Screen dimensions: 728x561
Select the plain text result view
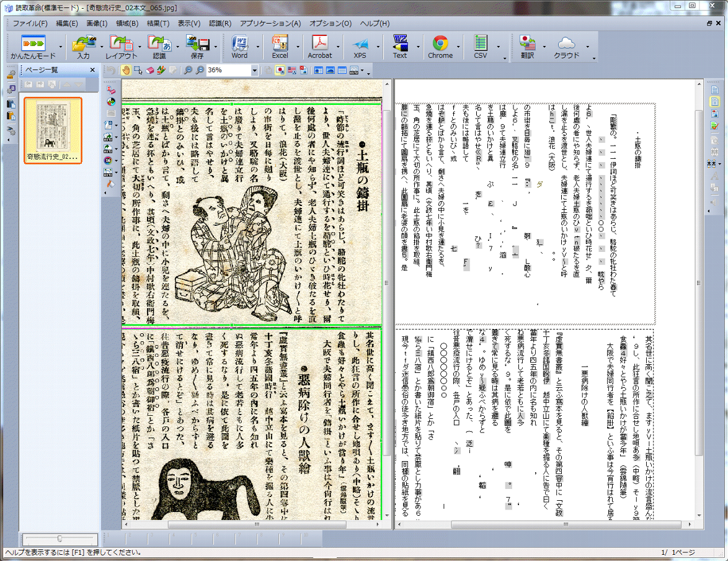click(714, 90)
